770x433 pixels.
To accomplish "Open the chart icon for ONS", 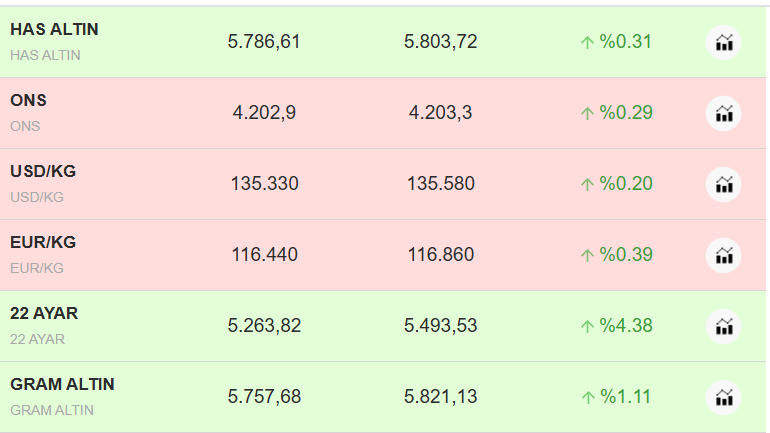I will (724, 113).
